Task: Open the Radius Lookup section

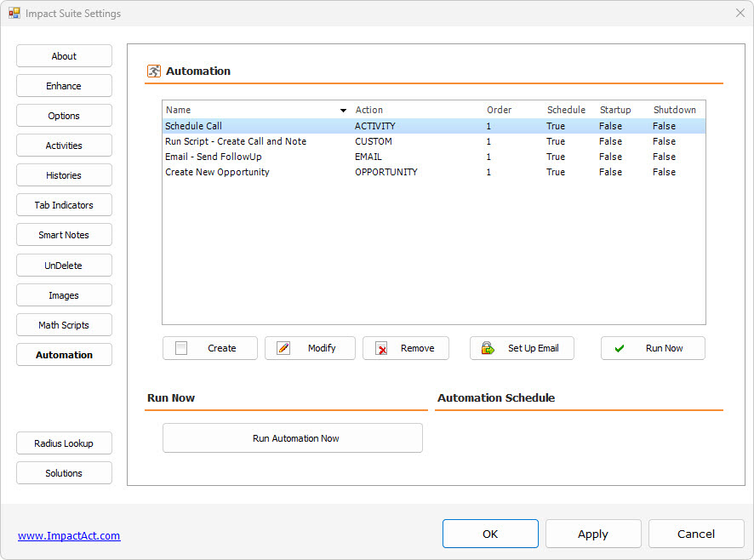Action: point(64,443)
